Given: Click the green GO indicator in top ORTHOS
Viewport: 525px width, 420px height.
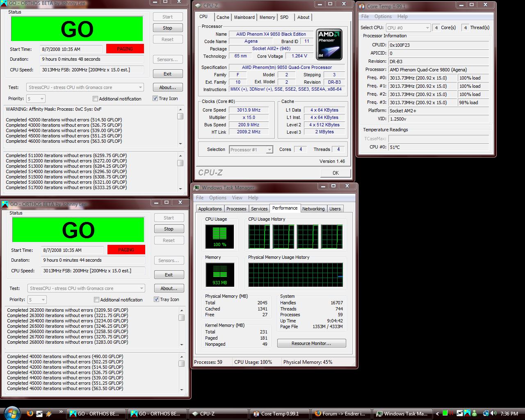Looking at the screenshot, I should pyautogui.click(x=77, y=29).
